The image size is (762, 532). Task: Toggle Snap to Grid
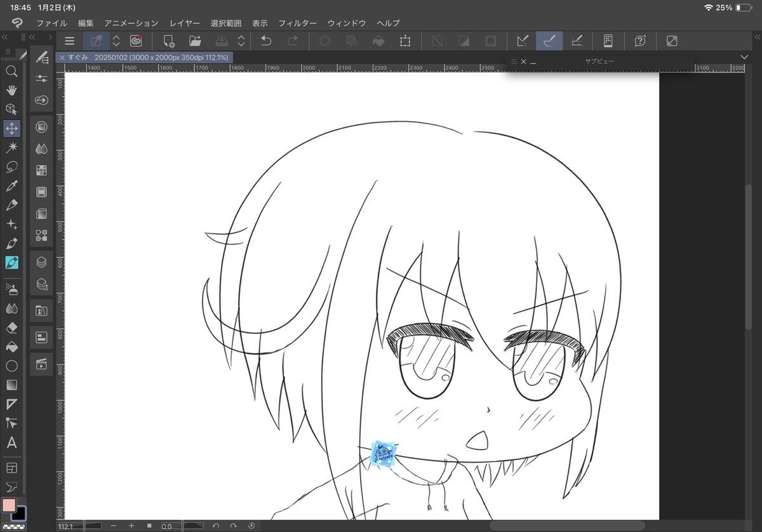577,41
